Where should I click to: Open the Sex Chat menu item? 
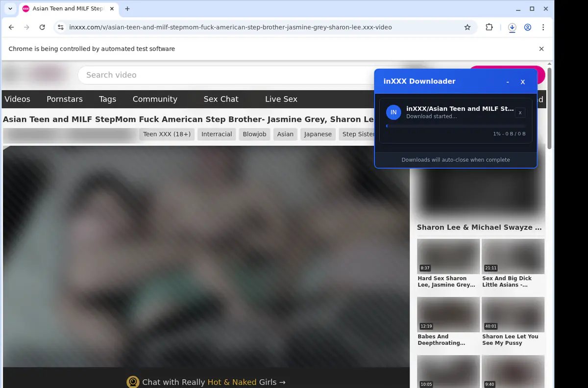221,99
